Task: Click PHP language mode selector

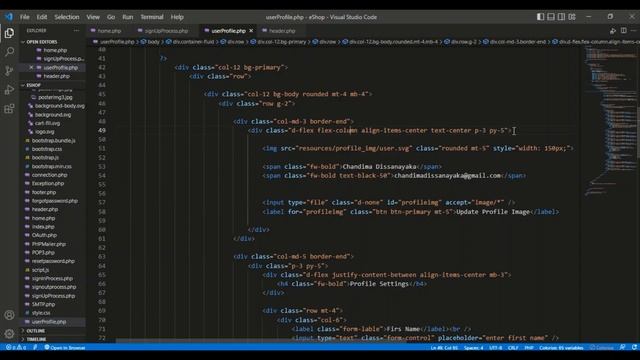Action: click(529, 348)
